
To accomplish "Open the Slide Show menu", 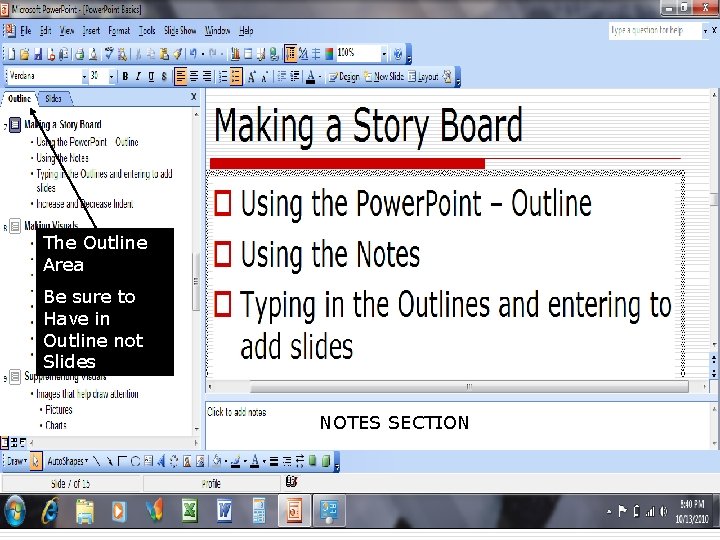I will pos(180,31).
